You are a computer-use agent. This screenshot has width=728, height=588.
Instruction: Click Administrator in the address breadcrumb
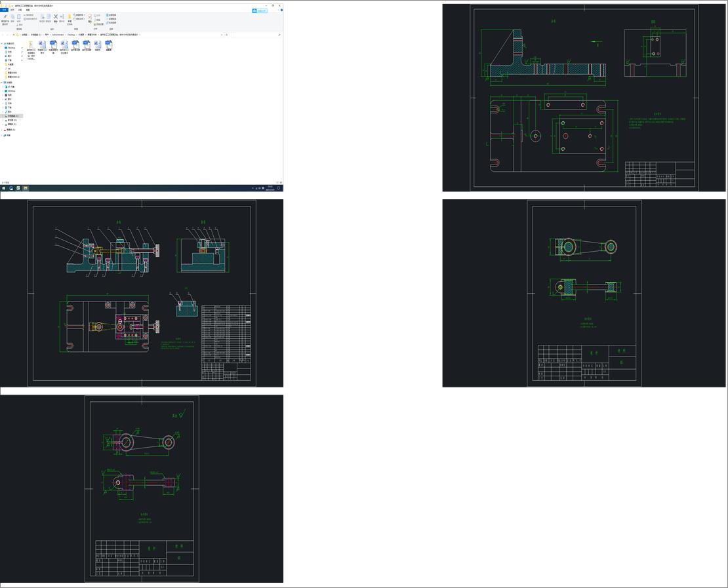pos(58,35)
